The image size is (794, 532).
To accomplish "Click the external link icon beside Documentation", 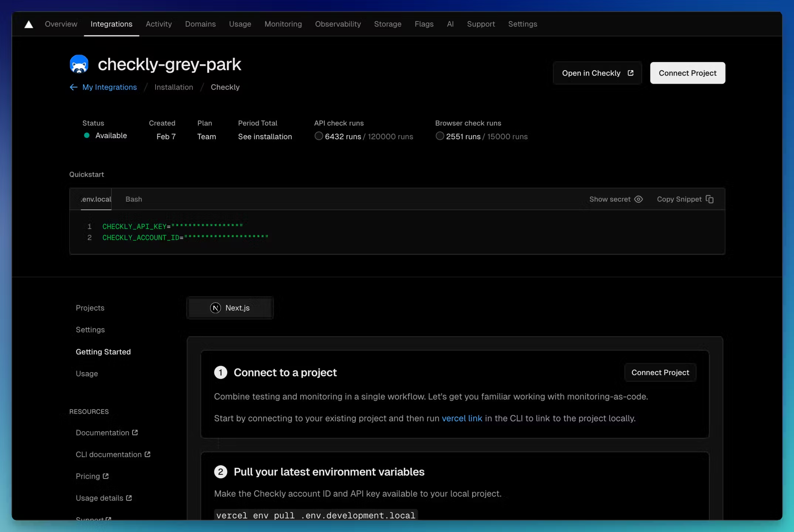I will [135, 432].
